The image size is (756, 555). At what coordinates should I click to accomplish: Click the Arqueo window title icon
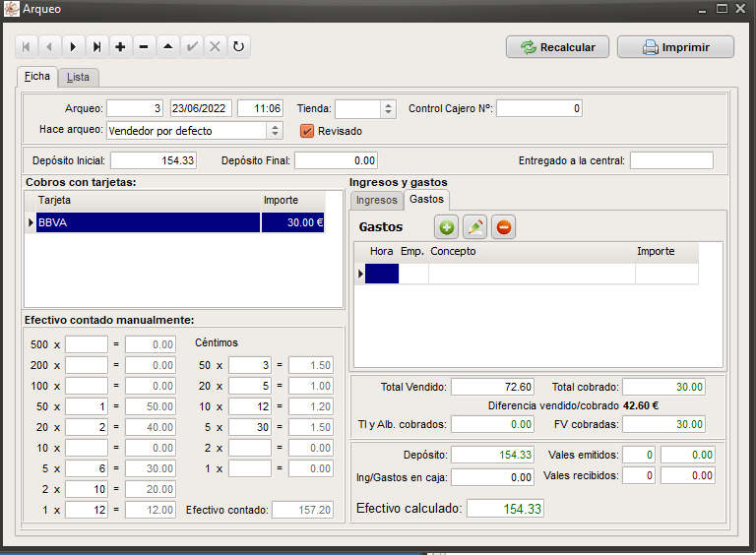11,9
